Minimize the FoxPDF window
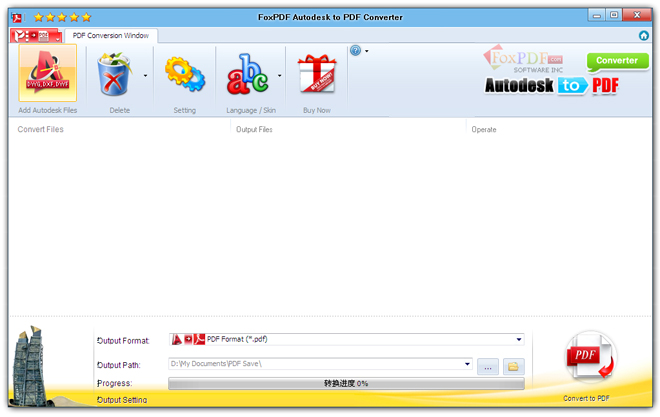 (x=596, y=16)
